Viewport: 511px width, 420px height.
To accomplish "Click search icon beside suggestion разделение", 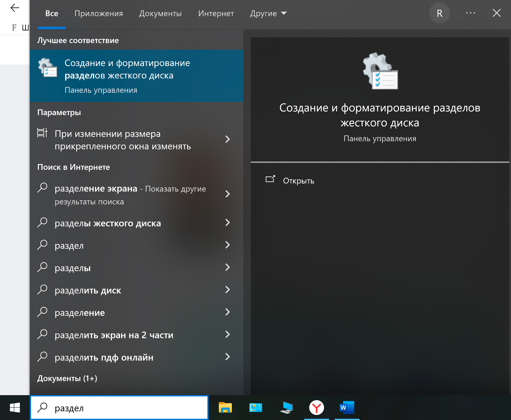I will pyautogui.click(x=42, y=312).
